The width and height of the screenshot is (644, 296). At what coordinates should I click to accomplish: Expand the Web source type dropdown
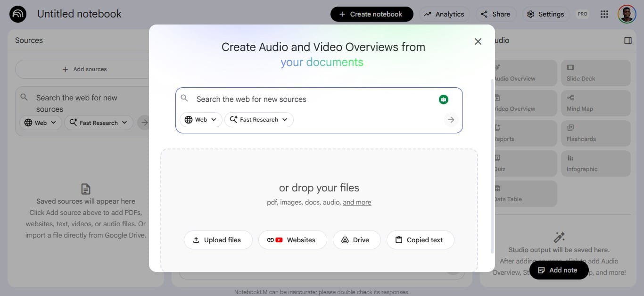200,119
